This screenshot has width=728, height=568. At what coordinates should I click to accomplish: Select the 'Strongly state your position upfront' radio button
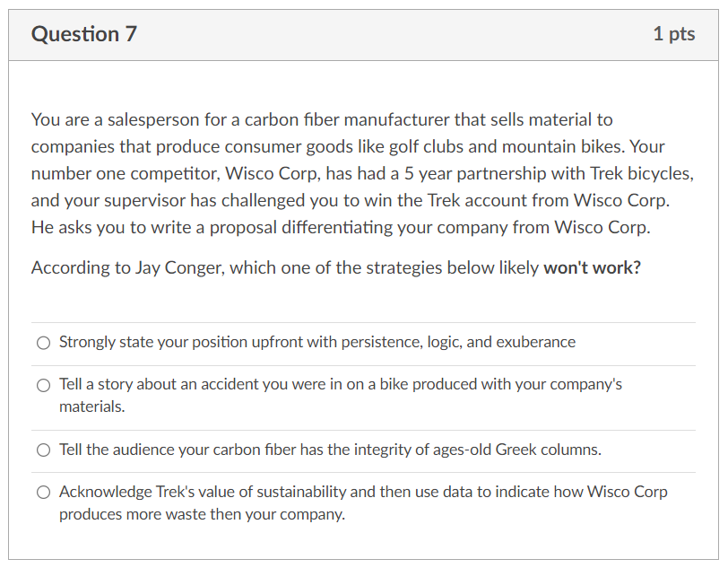[x=43, y=343]
